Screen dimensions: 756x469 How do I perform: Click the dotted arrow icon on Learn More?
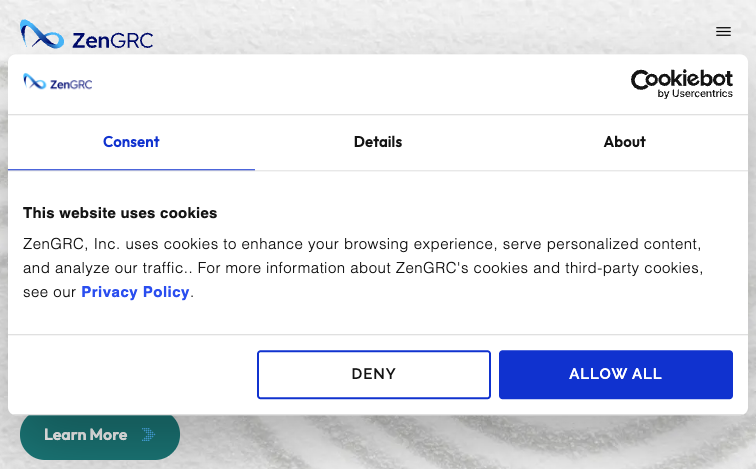148,435
